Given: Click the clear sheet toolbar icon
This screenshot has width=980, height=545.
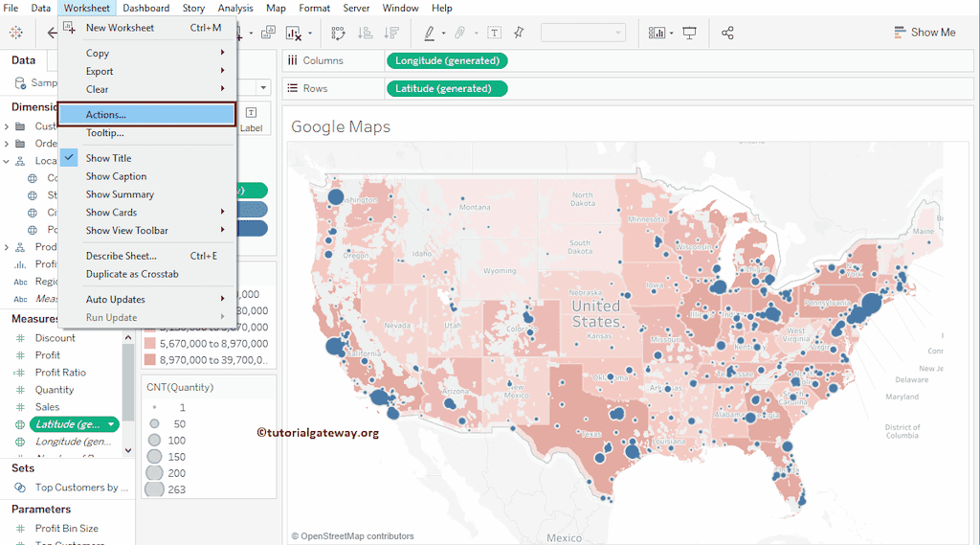Looking at the screenshot, I should [294, 33].
